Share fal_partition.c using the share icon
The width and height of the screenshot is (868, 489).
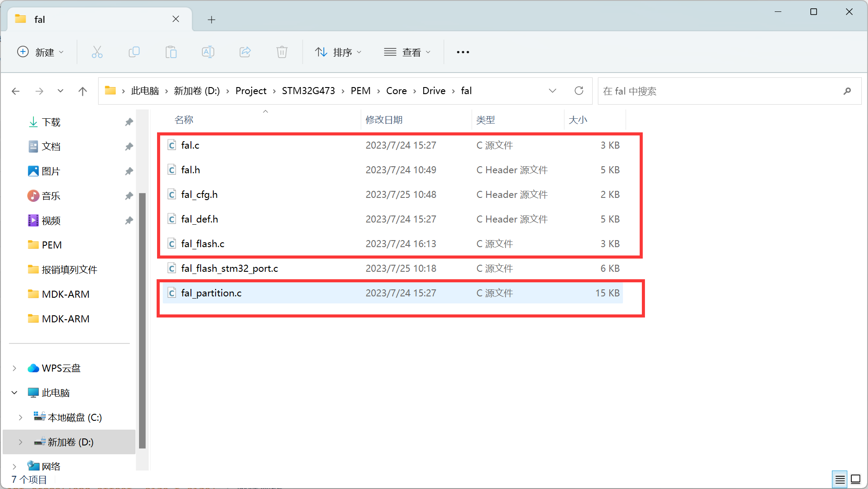[x=245, y=52]
